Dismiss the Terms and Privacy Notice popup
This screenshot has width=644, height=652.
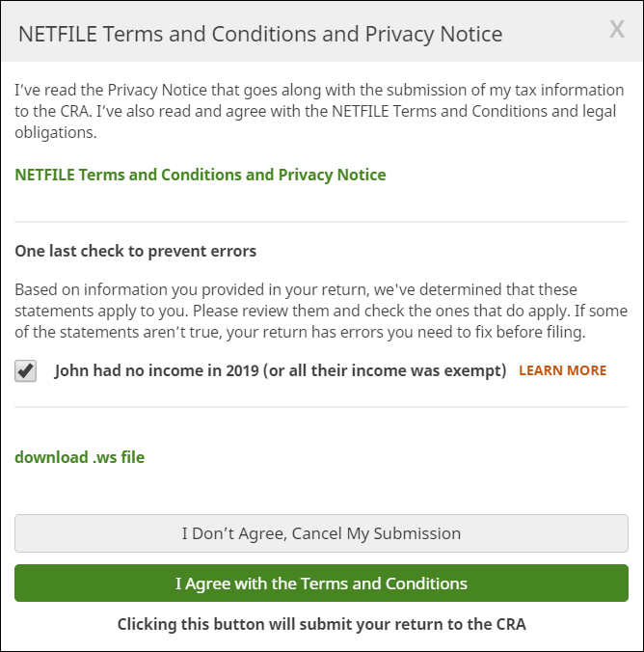[617, 30]
